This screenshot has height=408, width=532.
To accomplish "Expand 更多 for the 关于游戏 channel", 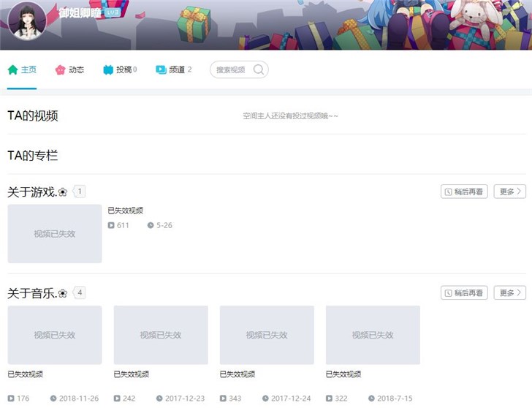I will pos(509,192).
